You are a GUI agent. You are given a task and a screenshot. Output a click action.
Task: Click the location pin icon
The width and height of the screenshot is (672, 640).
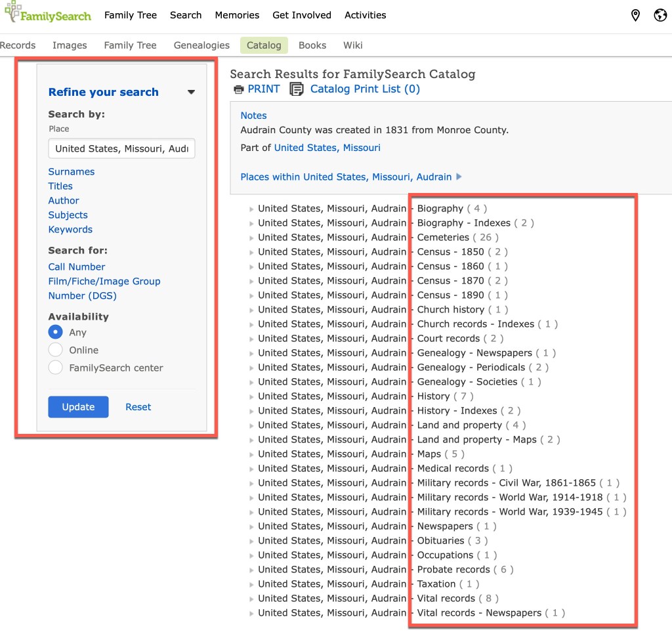[x=635, y=15]
